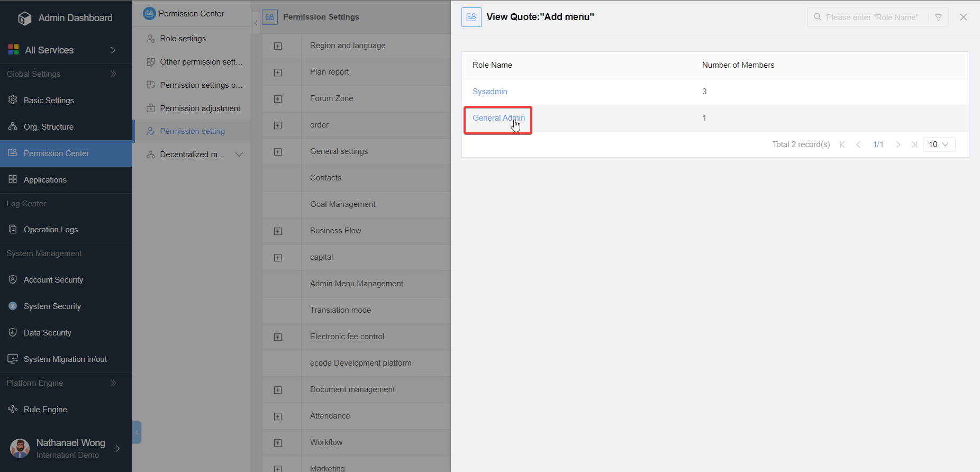This screenshot has width=980, height=472.
Task: Expand the Forum Zone tree row
Action: coord(278,99)
